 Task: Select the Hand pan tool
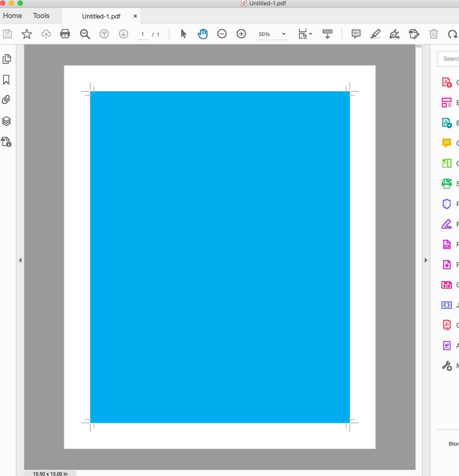point(202,34)
